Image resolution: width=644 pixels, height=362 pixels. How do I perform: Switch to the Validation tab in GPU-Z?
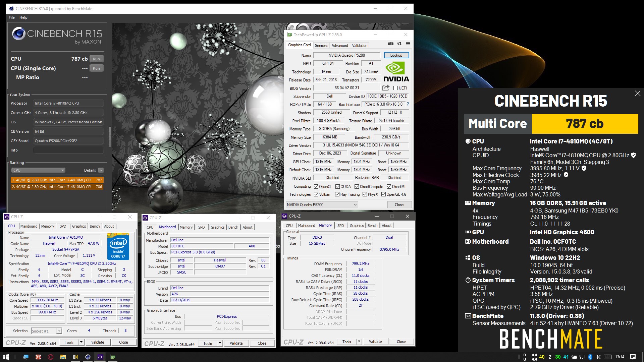click(x=360, y=46)
